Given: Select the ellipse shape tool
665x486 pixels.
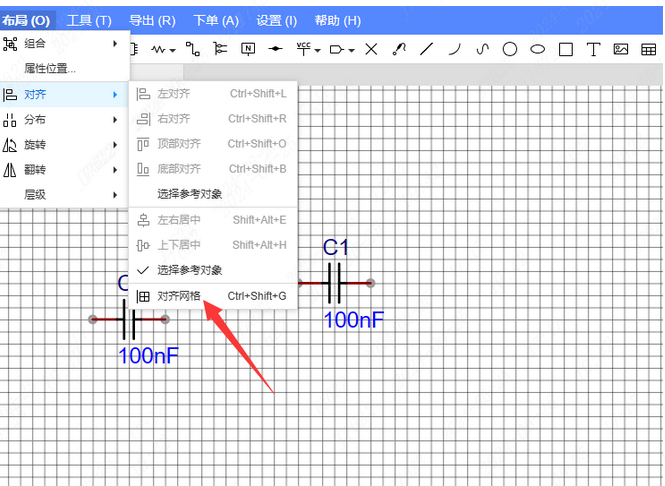Looking at the screenshot, I should click(x=537, y=48).
